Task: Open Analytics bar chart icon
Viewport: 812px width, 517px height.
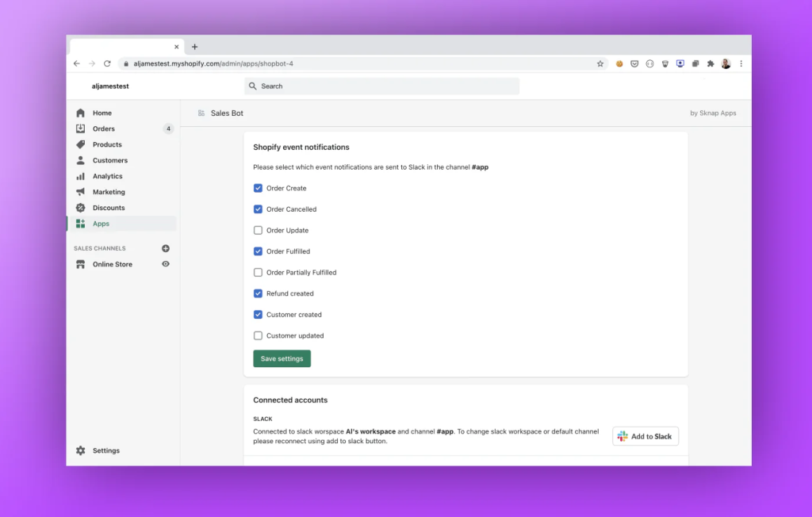Action: click(x=80, y=176)
